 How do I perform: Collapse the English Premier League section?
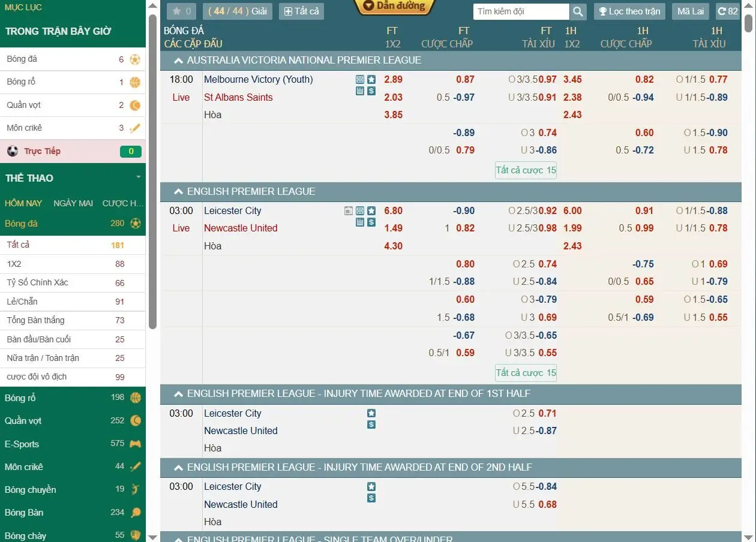(x=178, y=192)
